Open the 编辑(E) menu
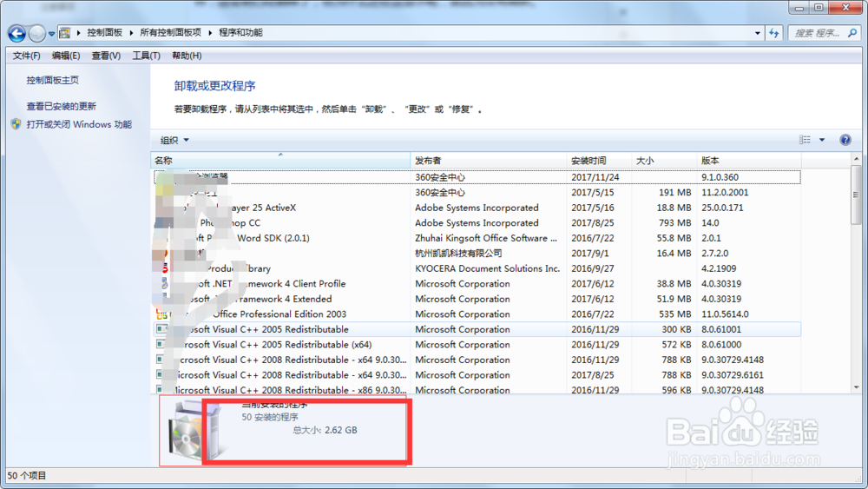 tap(65, 56)
